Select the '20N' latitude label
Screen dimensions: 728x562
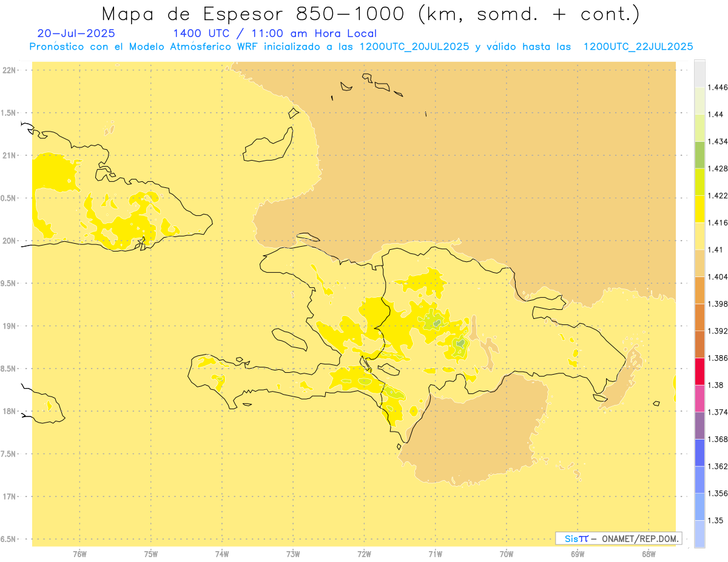pyautogui.click(x=9, y=241)
